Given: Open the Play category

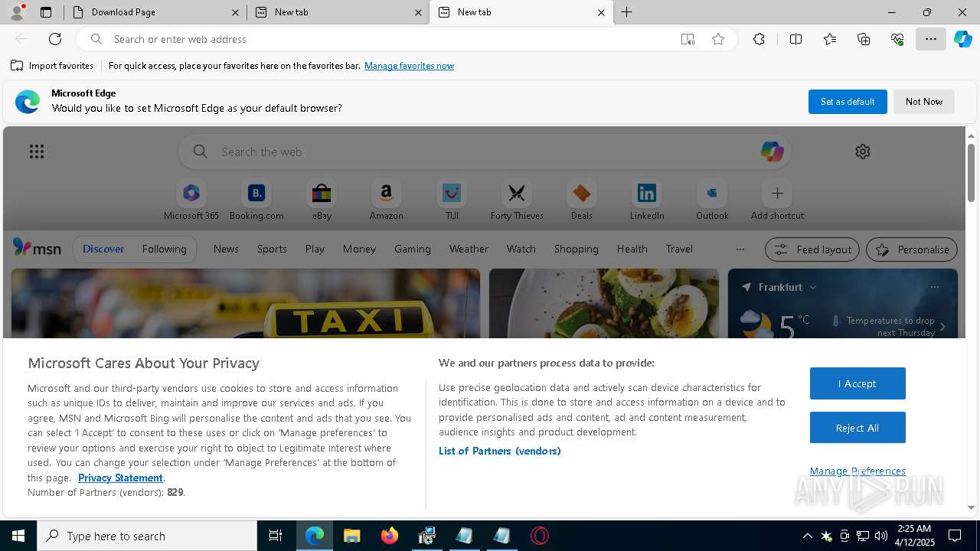Looking at the screenshot, I should tap(315, 249).
